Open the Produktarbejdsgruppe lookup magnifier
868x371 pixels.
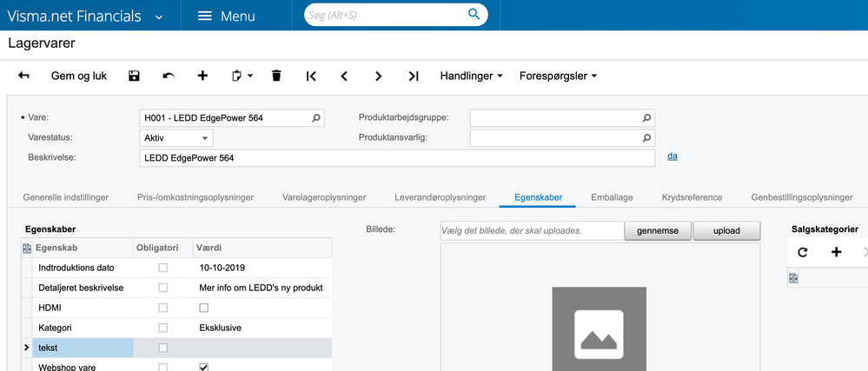pos(646,118)
